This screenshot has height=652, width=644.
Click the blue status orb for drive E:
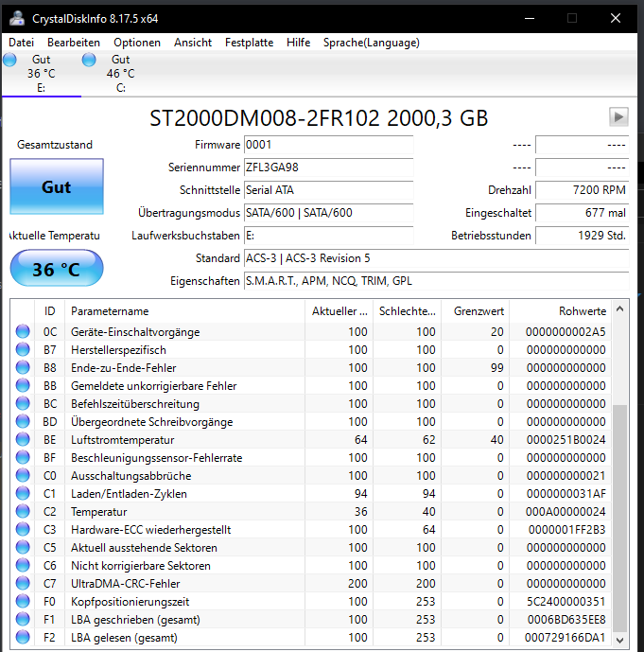pos(9,60)
